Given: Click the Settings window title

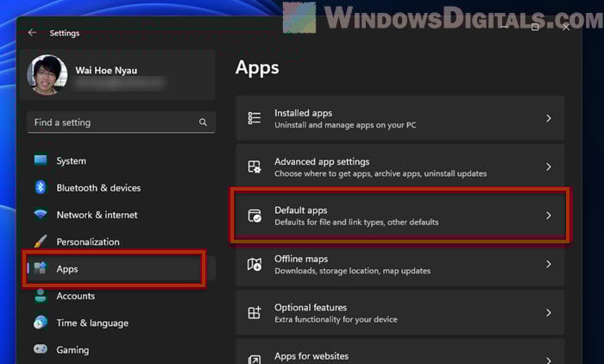Looking at the screenshot, I should pyautogui.click(x=65, y=33).
